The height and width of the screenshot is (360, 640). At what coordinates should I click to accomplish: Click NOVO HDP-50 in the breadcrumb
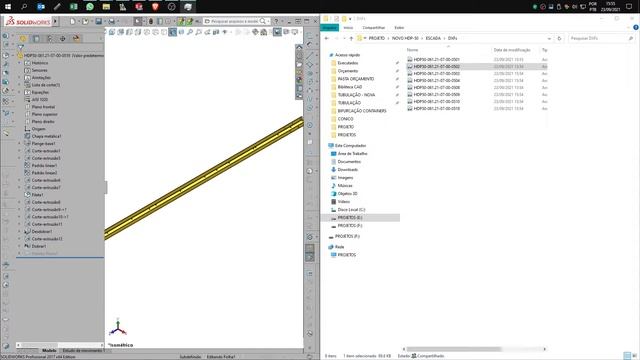click(x=405, y=38)
